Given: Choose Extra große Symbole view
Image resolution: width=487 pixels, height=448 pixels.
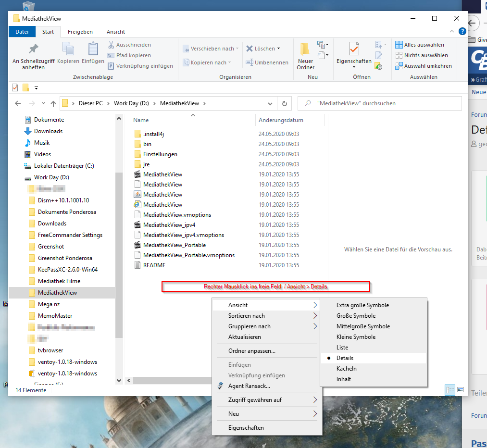Looking at the screenshot, I should coord(374,305).
